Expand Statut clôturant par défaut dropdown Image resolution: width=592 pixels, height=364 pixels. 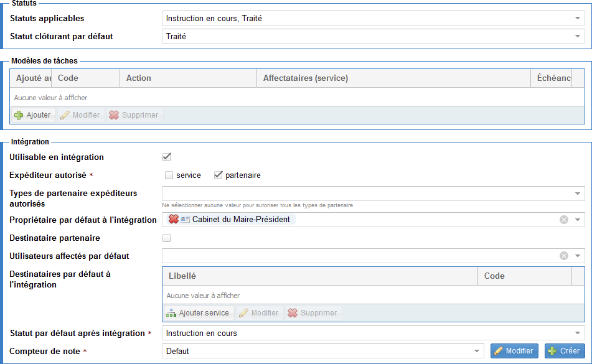point(578,36)
